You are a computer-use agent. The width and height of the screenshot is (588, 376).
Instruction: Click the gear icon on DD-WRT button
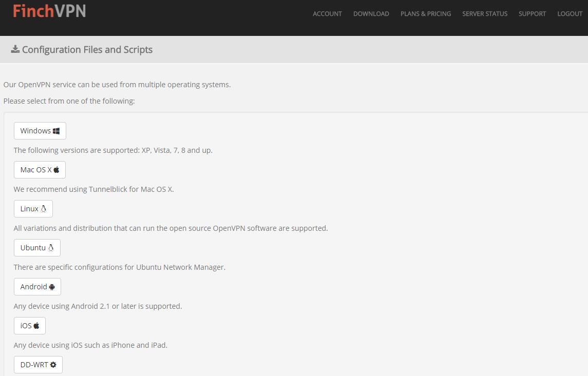53,365
